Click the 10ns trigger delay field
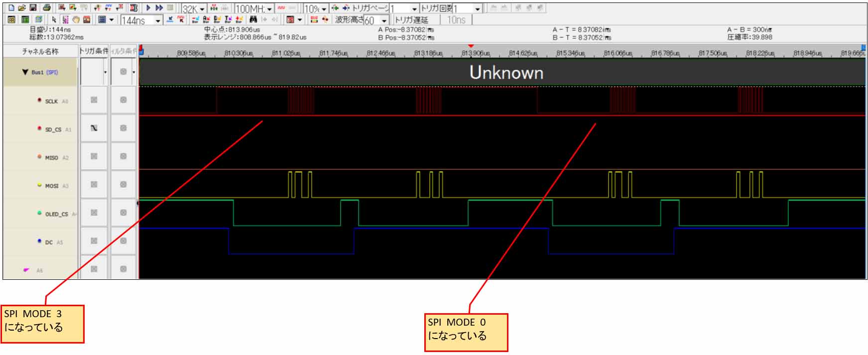868x355 pixels. click(456, 20)
